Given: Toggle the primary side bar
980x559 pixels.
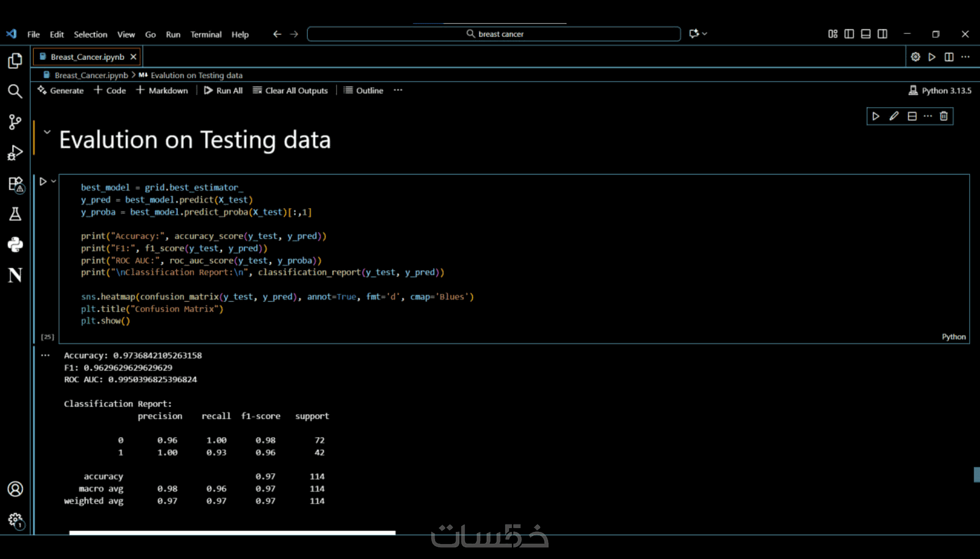Looking at the screenshot, I should pyautogui.click(x=849, y=34).
